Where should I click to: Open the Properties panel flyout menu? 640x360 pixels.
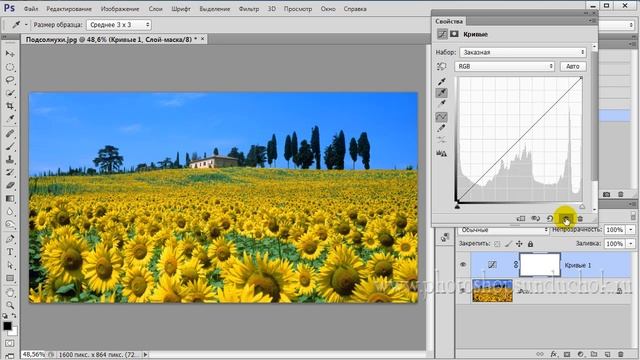coord(591,21)
